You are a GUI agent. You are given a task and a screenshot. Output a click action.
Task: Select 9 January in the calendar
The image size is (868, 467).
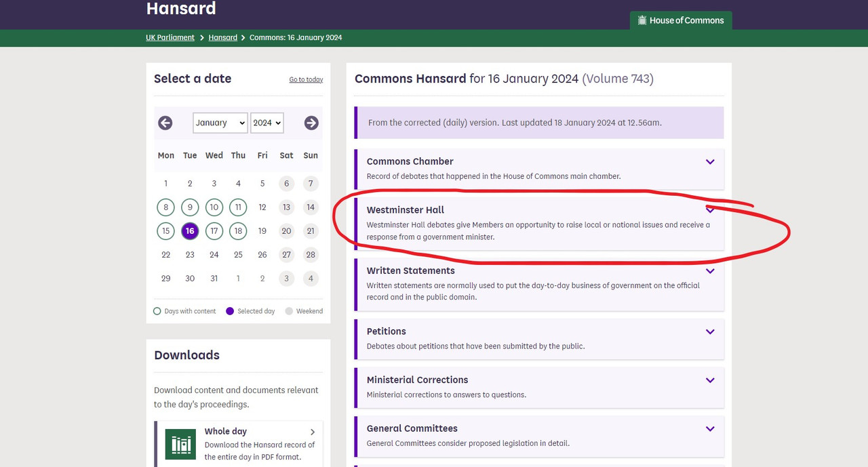(190, 207)
